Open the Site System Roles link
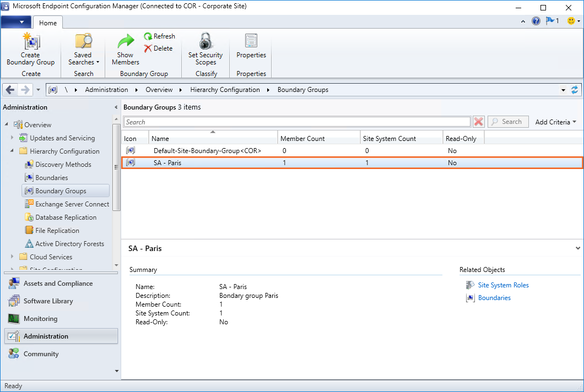The height and width of the screenshot is (392, 584). point(503,285)
